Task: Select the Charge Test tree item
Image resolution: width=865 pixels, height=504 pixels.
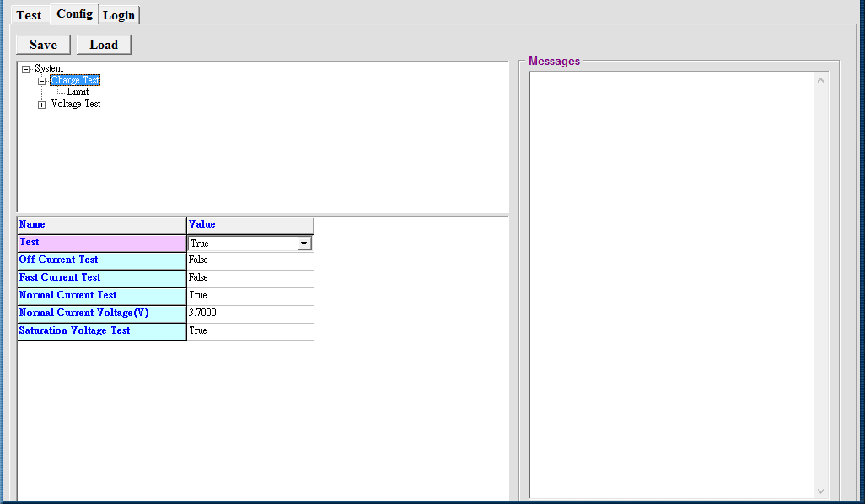Action: [75, 80]
